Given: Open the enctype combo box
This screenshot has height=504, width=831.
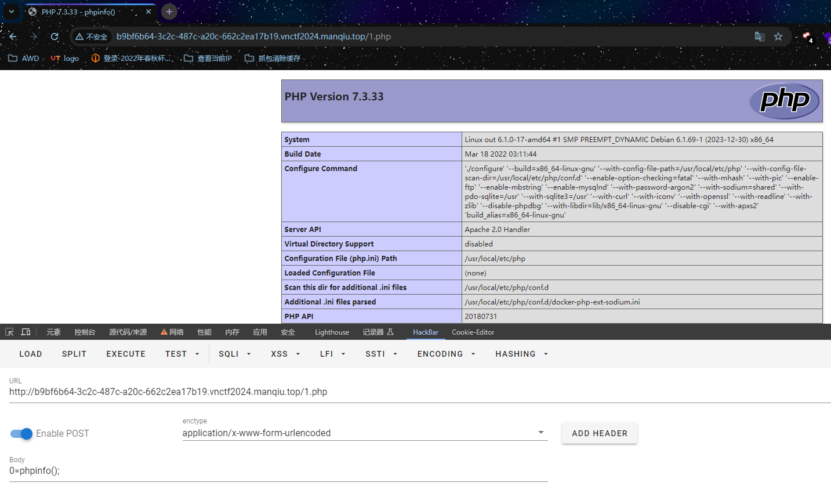Looking at the screenshot, I should (x=365, y=433).
